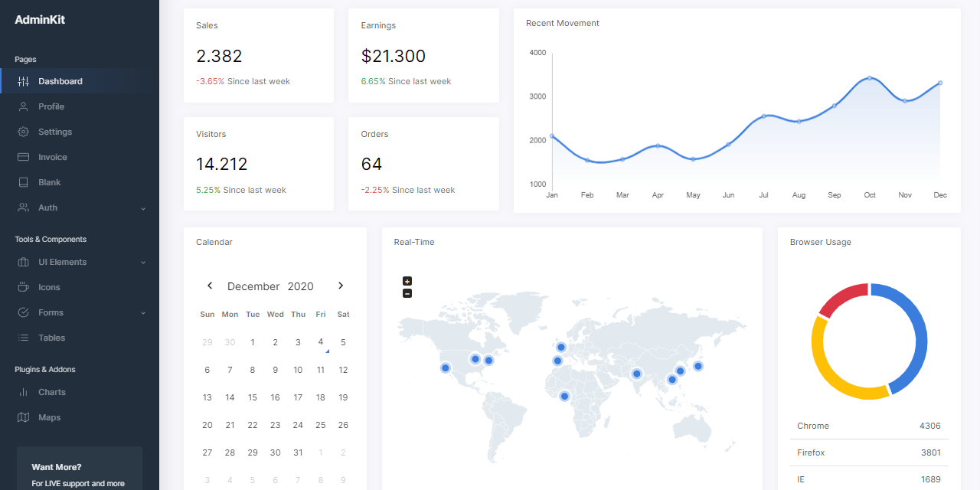Image resolution: width=980 pixels, height=490 pixels.
Task: Click the December month label in calendar
Action: pyautogui.click(x=253, y=286)
